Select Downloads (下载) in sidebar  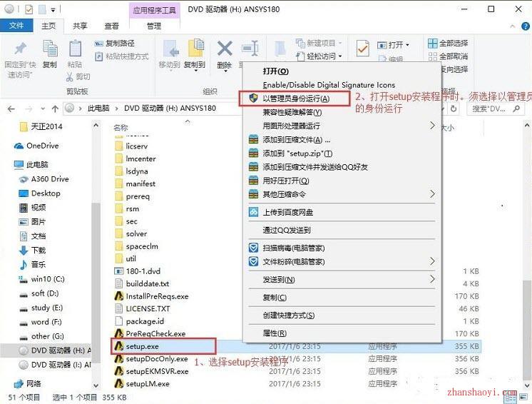[32, 251]
